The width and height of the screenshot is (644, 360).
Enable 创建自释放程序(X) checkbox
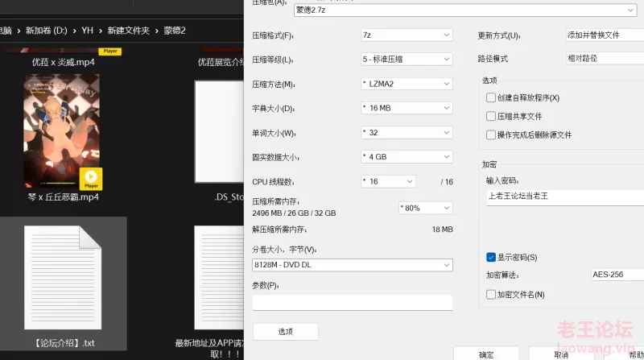[x=491, y=97]
